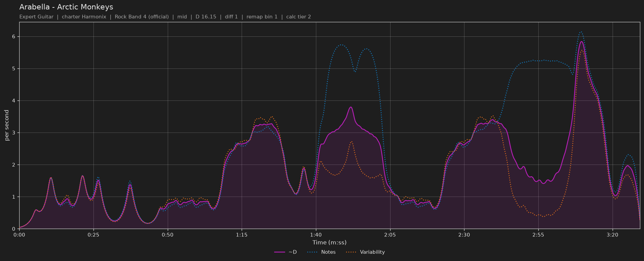The width and height of the screenshot is (644, 261).
Task: Click the '1:40' time tick label
Action: pos(316,235)
